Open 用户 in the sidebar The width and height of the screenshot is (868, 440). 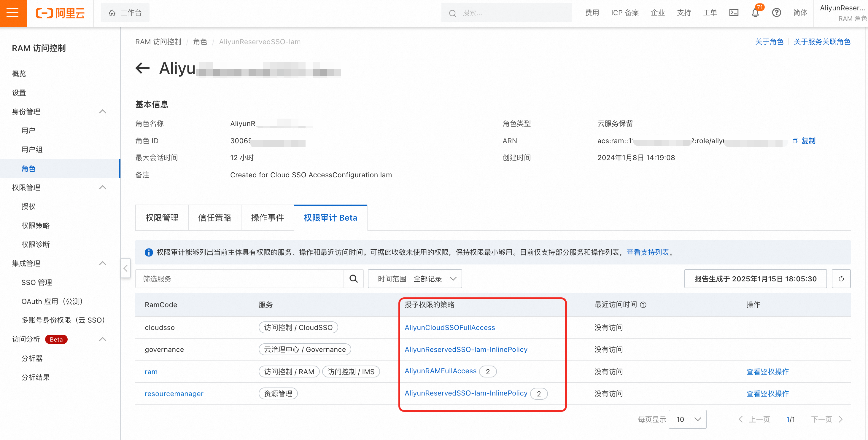click(x=28, y=130)
